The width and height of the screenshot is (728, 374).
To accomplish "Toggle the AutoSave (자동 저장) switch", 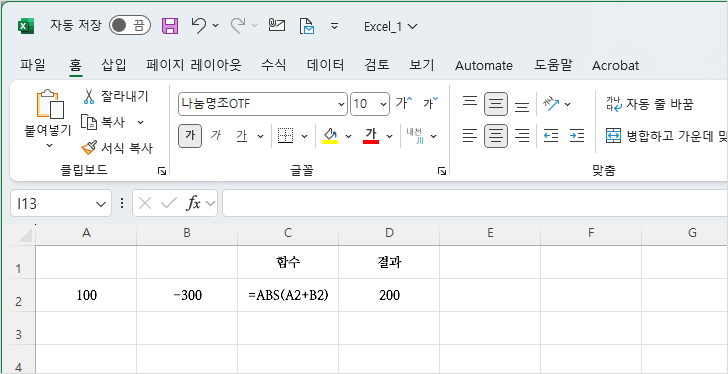I will (130, 26).
